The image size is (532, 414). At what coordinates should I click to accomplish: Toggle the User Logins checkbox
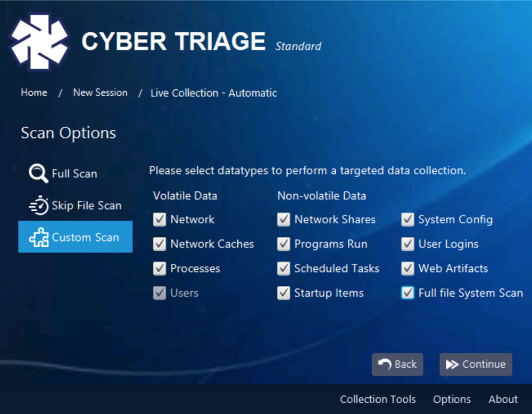click(408, 244)
